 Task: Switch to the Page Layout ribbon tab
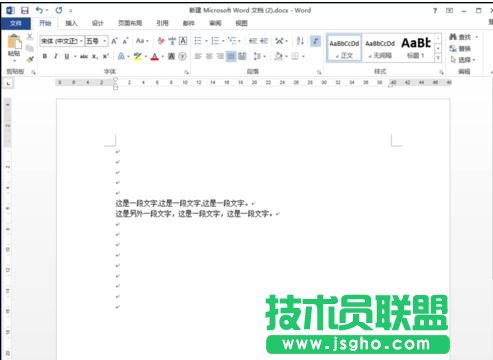coord(130,23)
